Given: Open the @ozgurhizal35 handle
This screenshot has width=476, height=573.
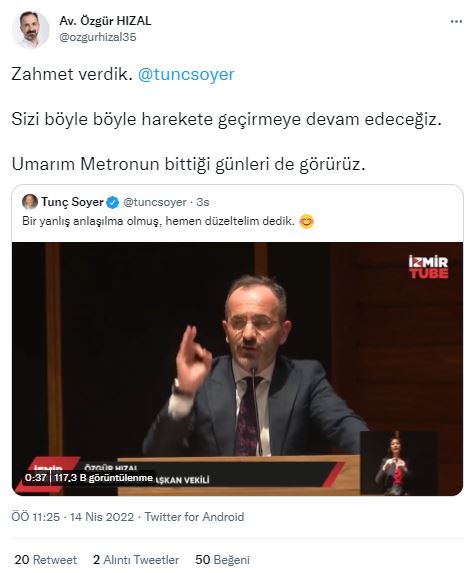Looking at the screenshot, I should click(x=98, y=37).
